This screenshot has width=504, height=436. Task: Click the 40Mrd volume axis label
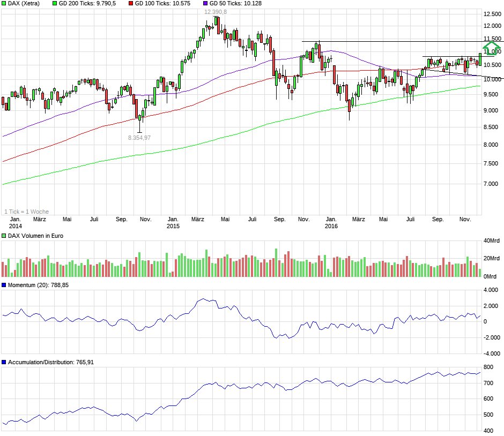point(492,241)
